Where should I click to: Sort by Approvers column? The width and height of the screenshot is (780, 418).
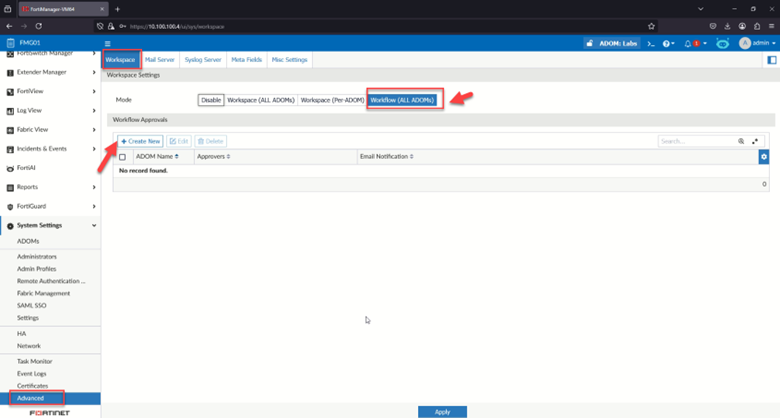click(213, 157)
